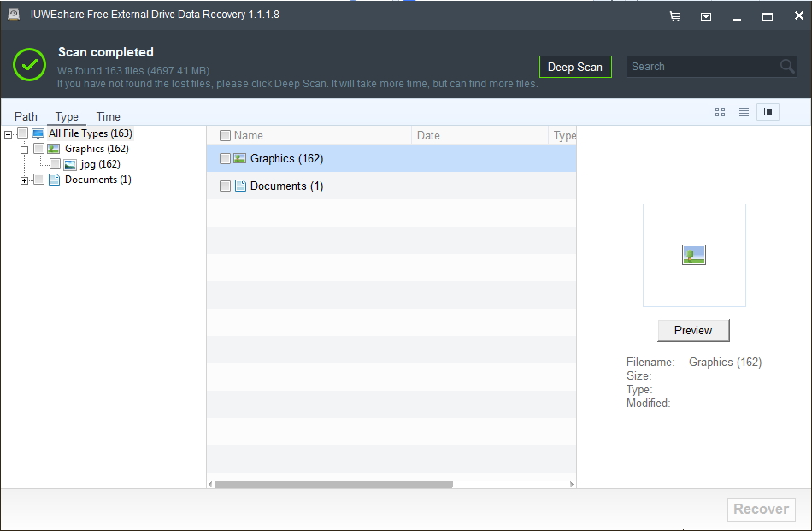This screenshot has width=812, height=531.
Task: Open the title bar dropdown menu icon
Action: click(x=706, y=16)
